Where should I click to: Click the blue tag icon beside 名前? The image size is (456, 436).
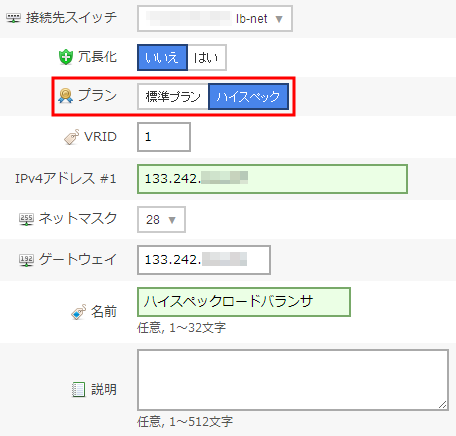78,312
